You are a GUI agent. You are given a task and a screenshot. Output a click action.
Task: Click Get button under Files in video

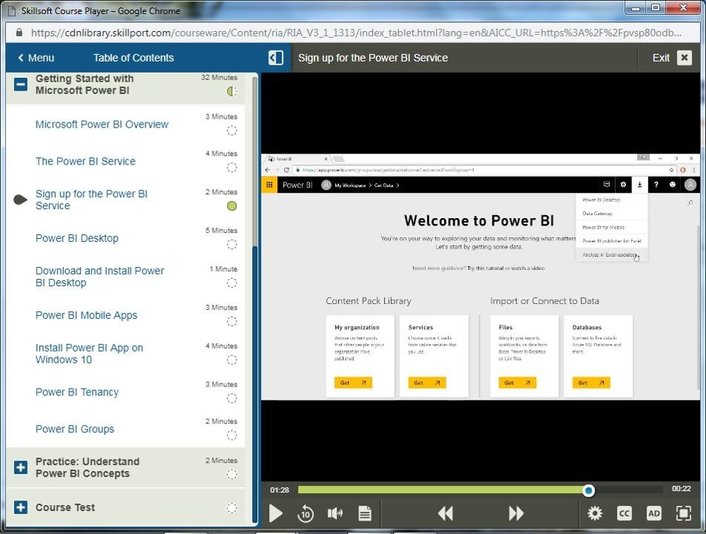[x=517, y=383]
